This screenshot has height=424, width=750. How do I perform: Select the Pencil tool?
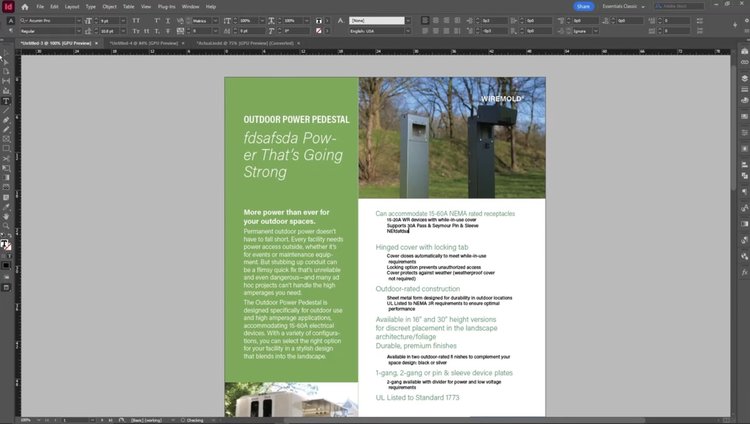(x=6, y=129)
